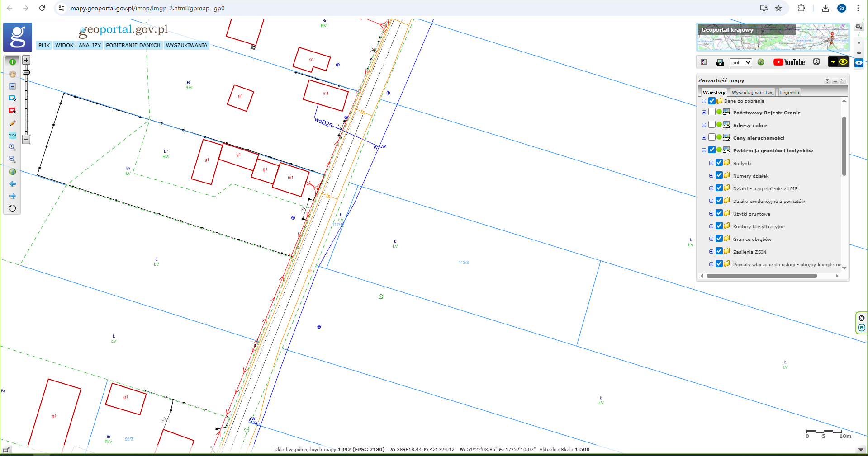Viewport: 868px width, 456px height.
Task: Select the hand pan tool
Action: pyautogui.click(x=13, y=74)
